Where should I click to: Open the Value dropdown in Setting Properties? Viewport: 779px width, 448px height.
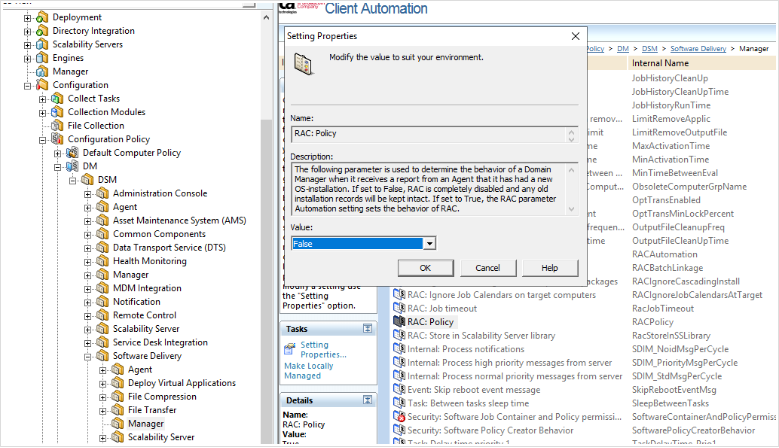pos(429,243)
